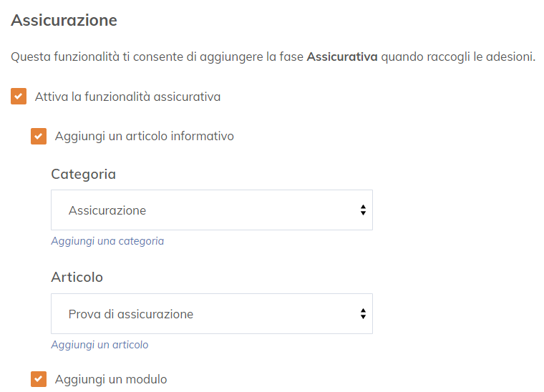
Task: Click the Articolo field label
Action: pos(77,278)
